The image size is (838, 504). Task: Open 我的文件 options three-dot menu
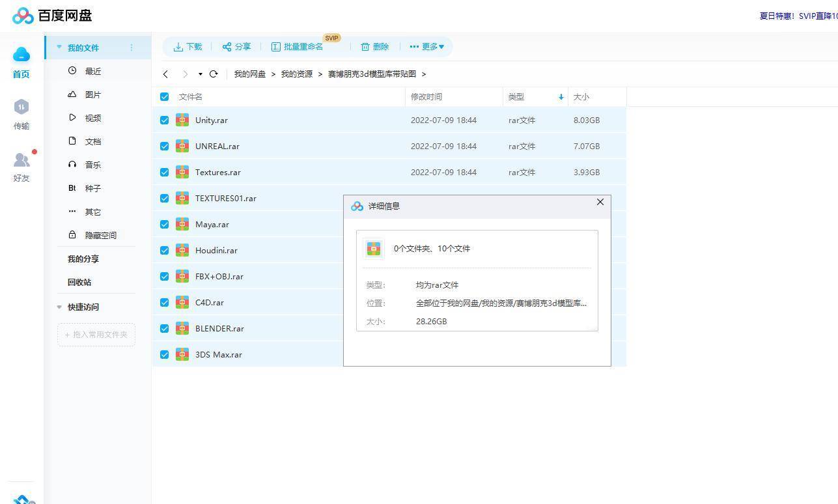point(132,48)
